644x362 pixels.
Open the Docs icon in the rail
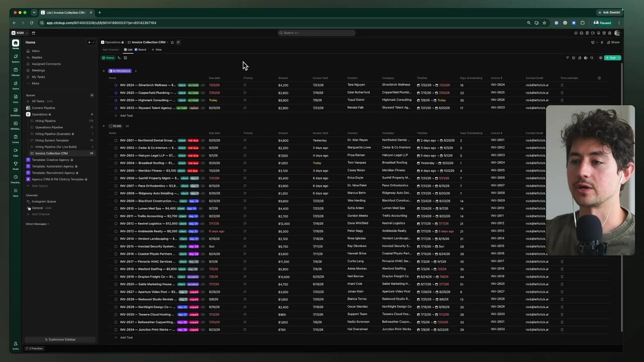tap(16, 98)
